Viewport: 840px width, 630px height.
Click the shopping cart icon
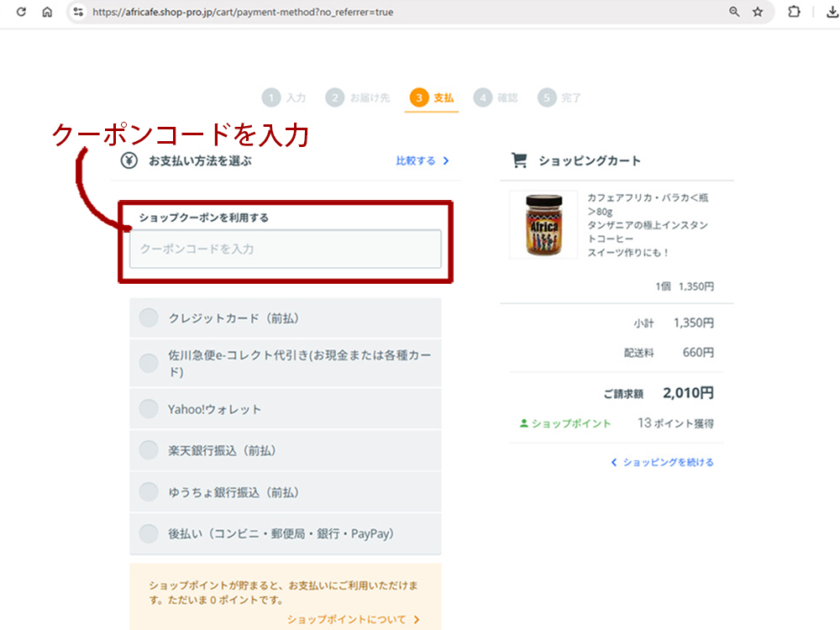(x=520, y=160)
